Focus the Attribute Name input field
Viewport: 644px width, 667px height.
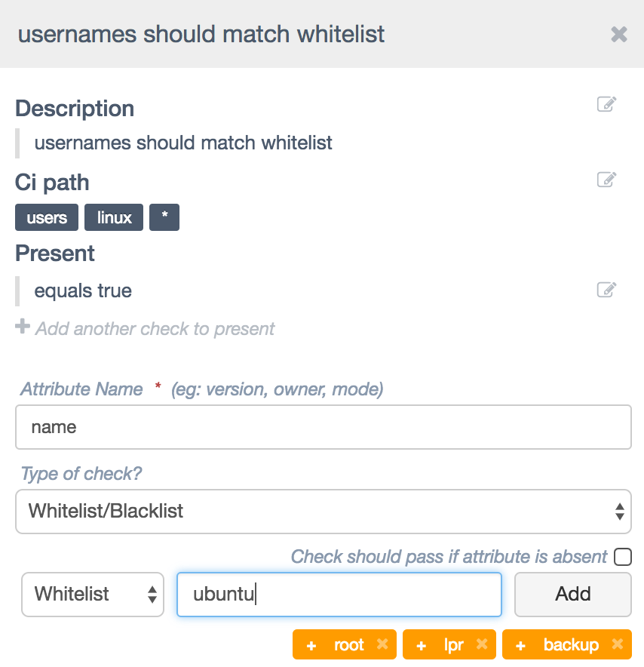(324, 427)
